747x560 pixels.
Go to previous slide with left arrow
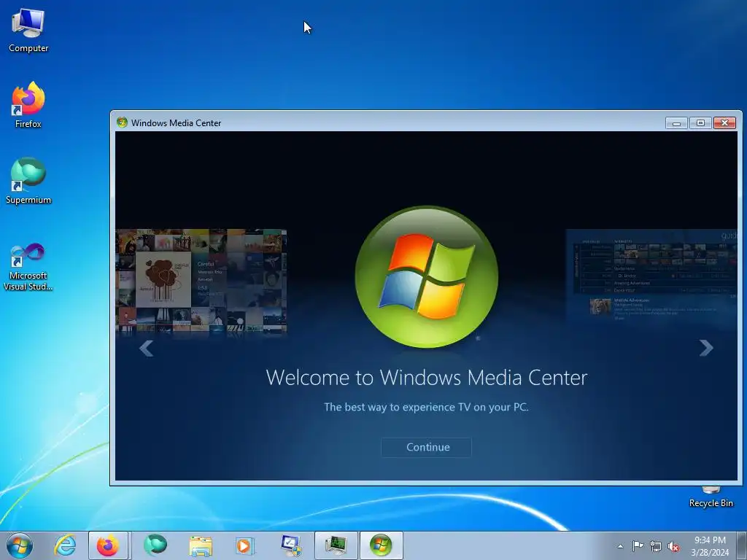click(146, 348)
